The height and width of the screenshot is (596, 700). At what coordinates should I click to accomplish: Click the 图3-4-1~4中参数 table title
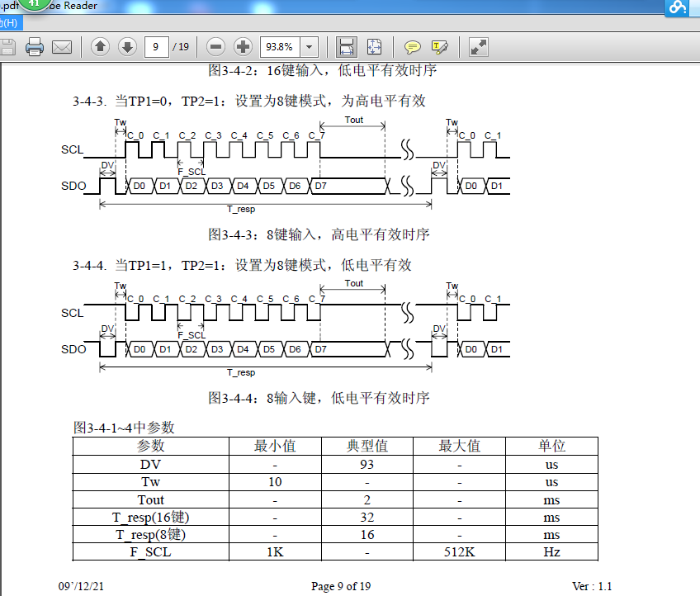click(124, 428)
